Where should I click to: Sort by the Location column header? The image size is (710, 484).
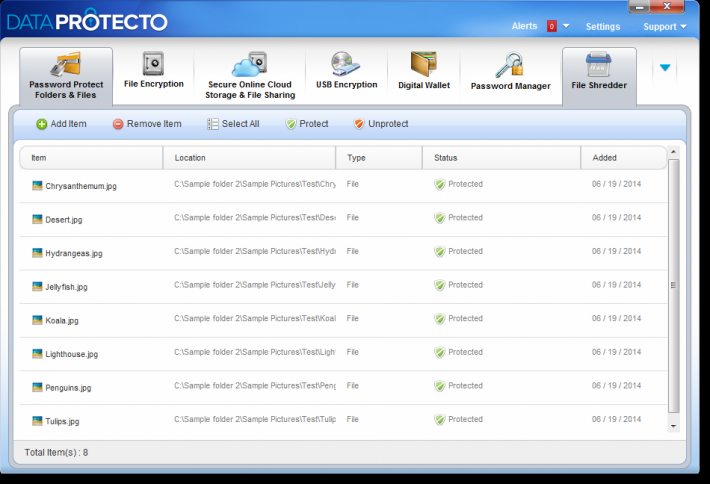pos(249,158)
